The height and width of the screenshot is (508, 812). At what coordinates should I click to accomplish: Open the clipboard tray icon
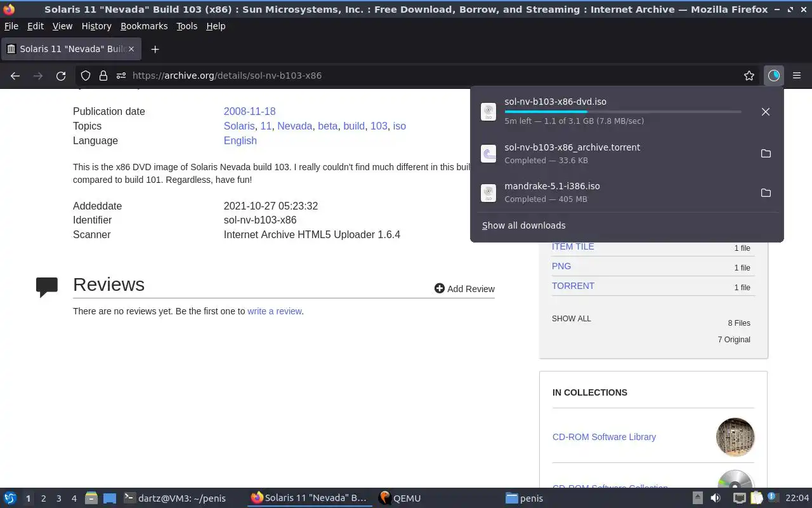756,498
